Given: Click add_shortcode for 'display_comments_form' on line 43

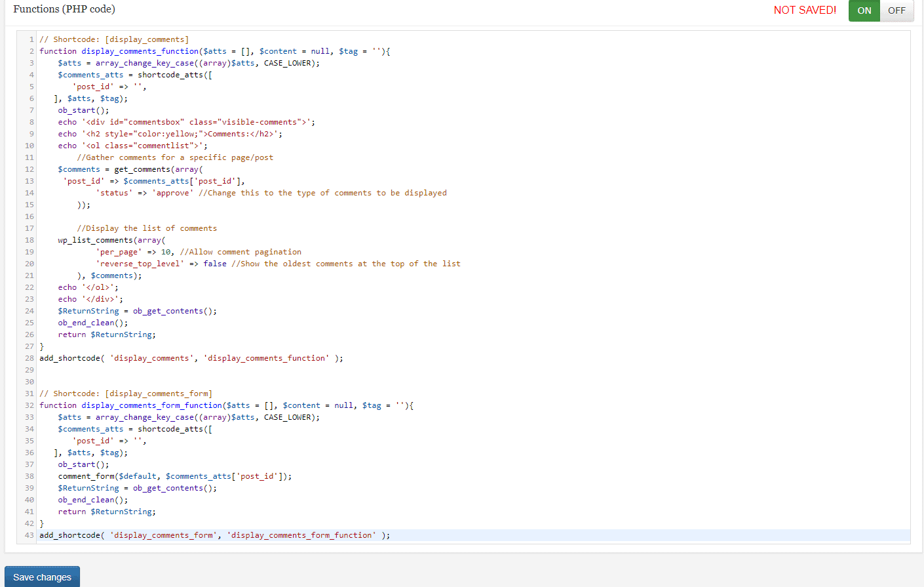Looking at the screenshot, I should [x=215, y=535].
